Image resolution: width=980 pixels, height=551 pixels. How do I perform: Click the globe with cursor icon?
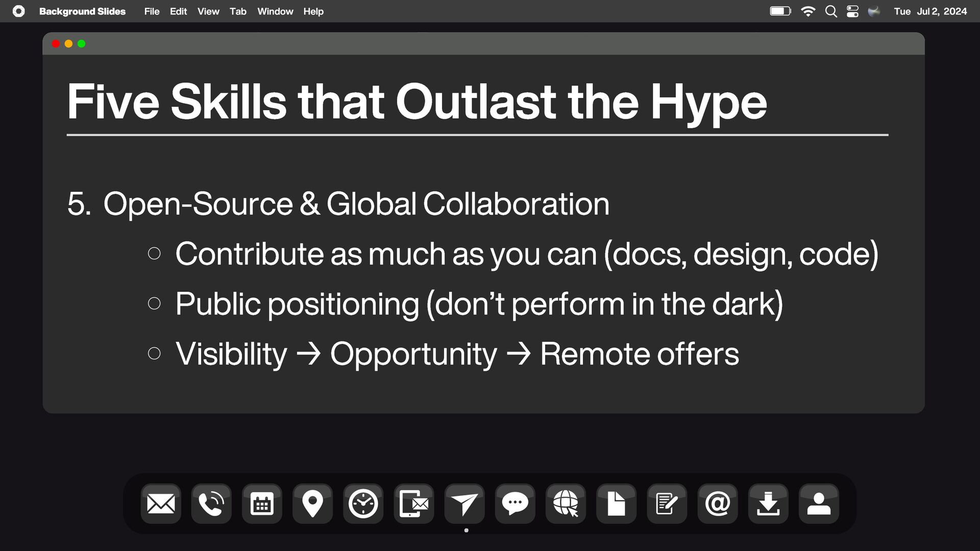(566, 504)
